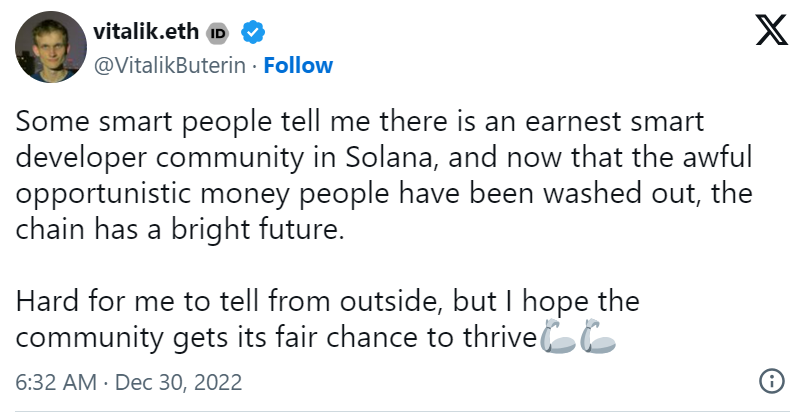Follow the VitalikButerin account
This screenshot has width=801, height=412.
click(x=298, y=65)
